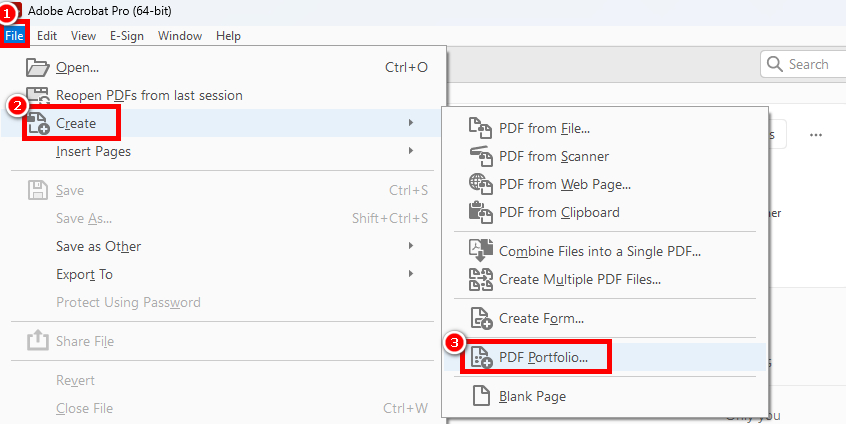Click the Create Form icon

tap(482, 318)
